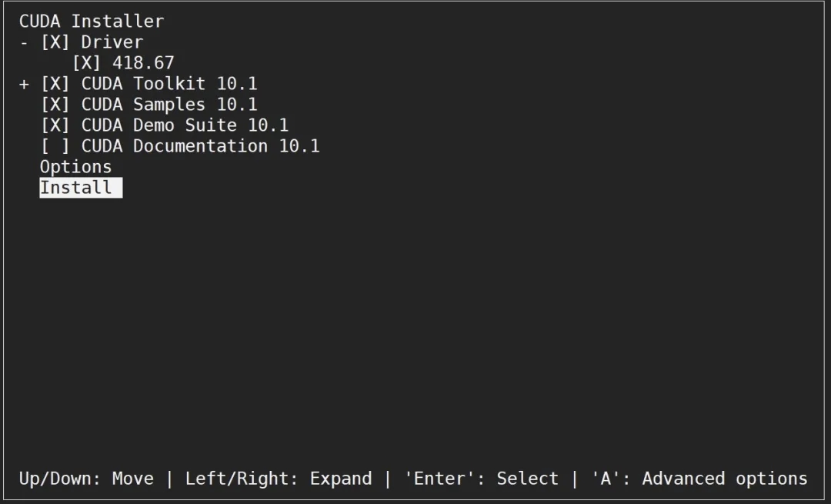This screenshot has width=831, height=504.
Task: Click the CUDA Installer title text
Action: (x=92, y=22)
